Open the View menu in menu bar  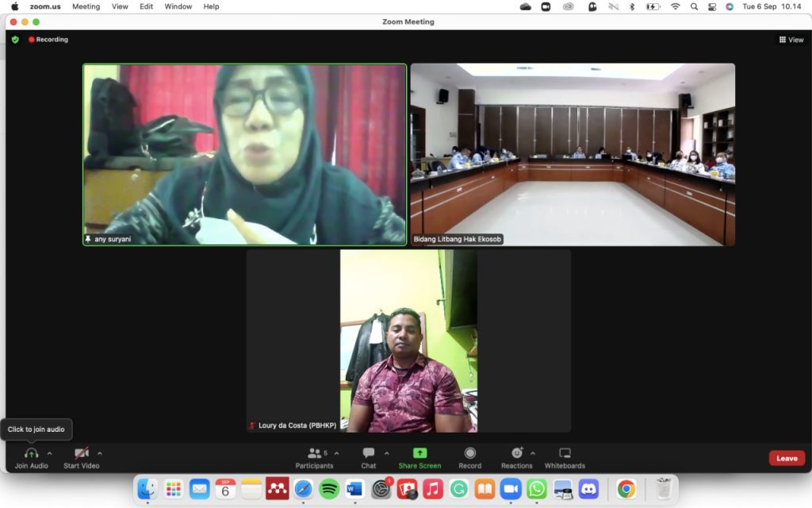[120, 6]
